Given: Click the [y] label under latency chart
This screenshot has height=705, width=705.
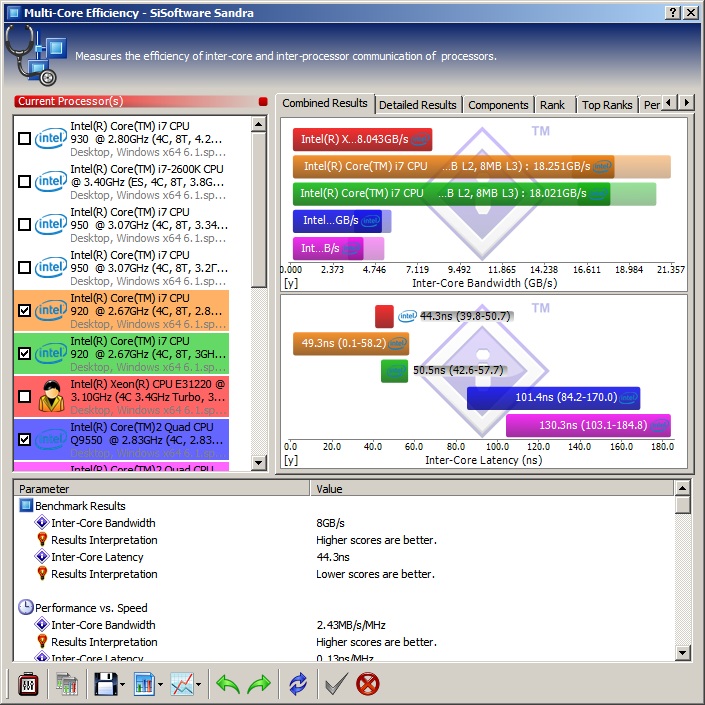Looking at the screenshot, I should [290, 460].
